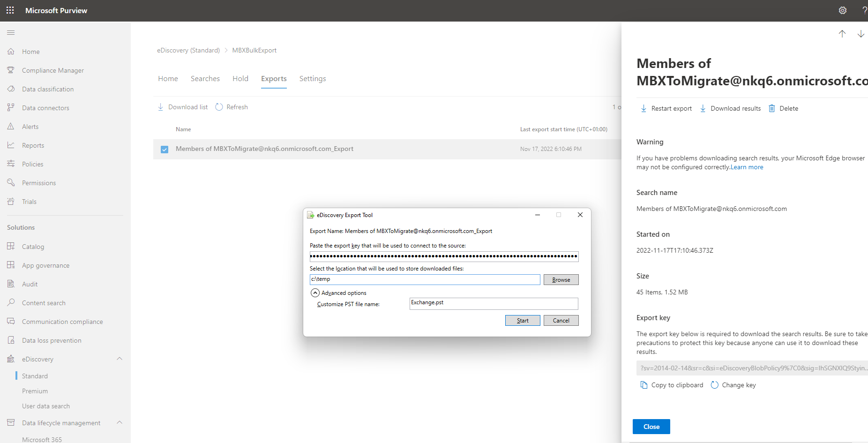Switch to the Searches tab
868x443 pixels.
click(x=205, y=79)
